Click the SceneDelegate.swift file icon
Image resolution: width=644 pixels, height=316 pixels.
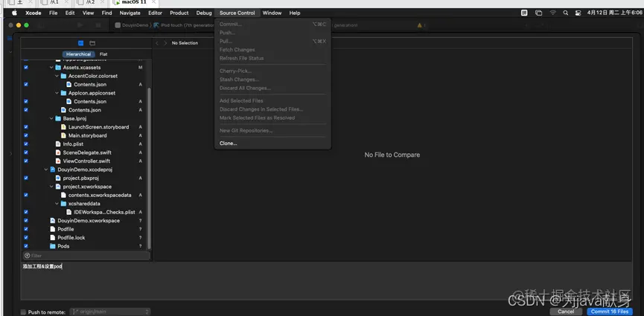58,152
